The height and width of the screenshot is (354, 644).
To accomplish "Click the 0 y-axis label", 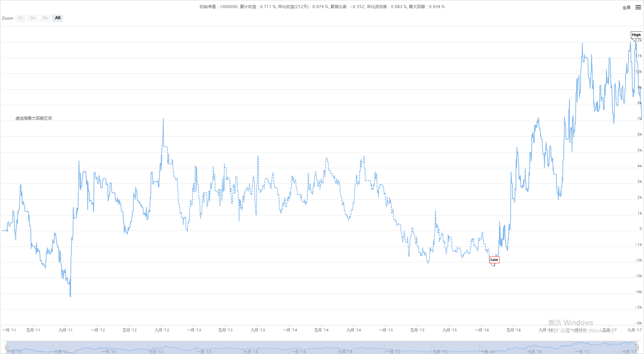I will (x=641, y=229).
